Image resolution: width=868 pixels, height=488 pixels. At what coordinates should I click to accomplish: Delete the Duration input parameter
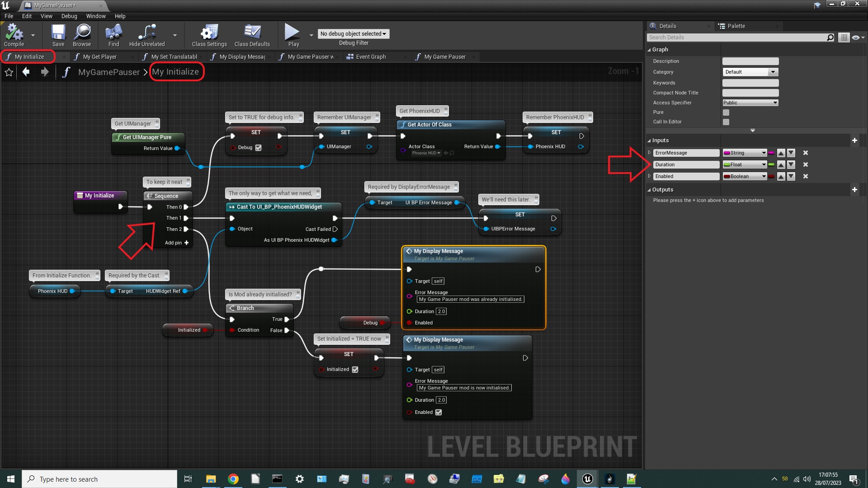(806, 164)
